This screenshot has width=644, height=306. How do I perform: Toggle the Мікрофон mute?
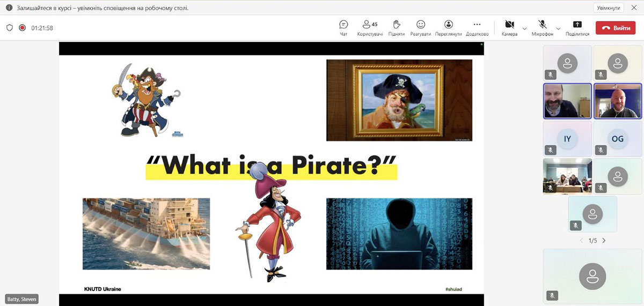point(543,28)
